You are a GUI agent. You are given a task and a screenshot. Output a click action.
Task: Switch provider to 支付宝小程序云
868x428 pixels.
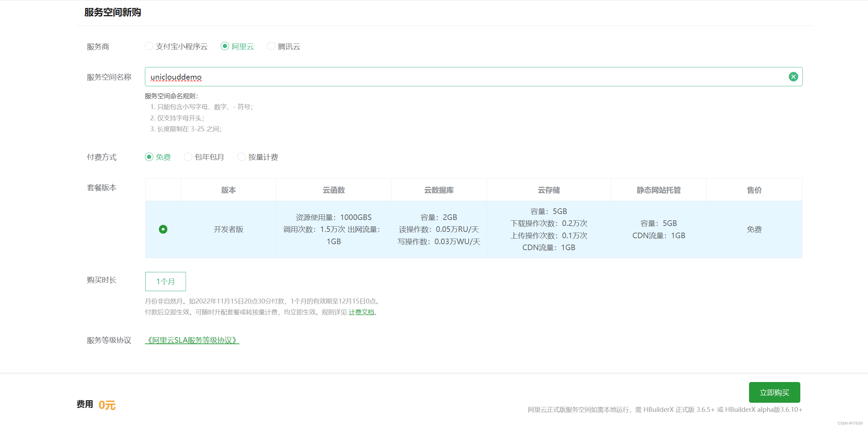(149, 46)
